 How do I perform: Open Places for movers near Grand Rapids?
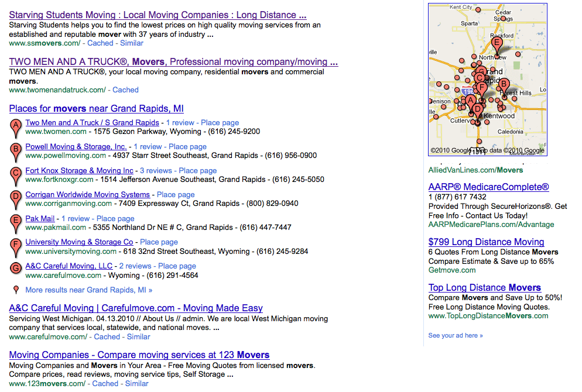point(96,109)
